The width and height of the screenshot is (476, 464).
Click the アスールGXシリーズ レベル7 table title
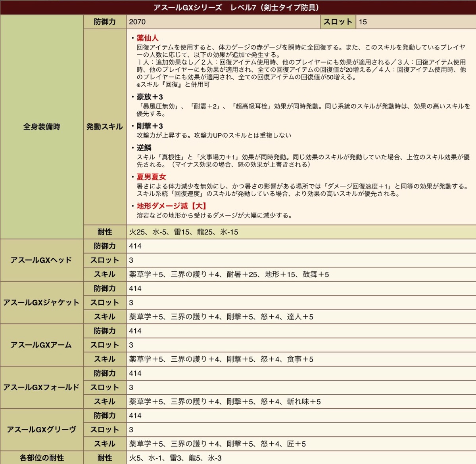(x=236, y=8)
